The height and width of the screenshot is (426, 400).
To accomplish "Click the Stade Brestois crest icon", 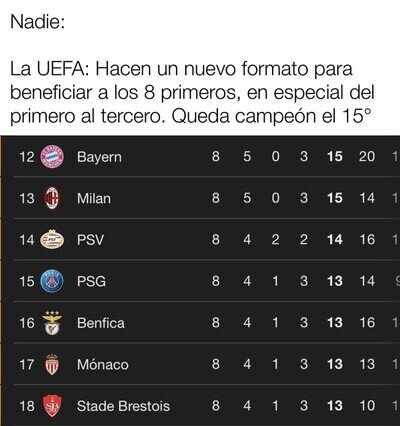I will point(52,406).
